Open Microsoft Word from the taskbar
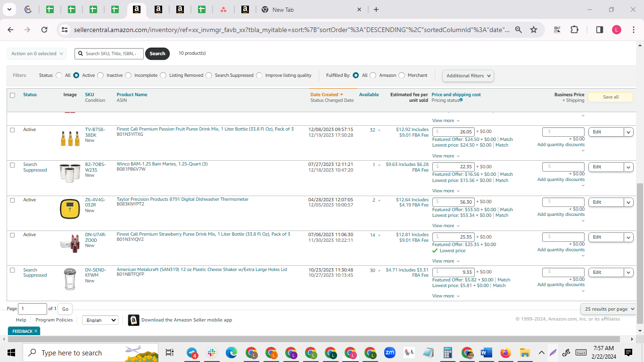 (x=486, y=353)
